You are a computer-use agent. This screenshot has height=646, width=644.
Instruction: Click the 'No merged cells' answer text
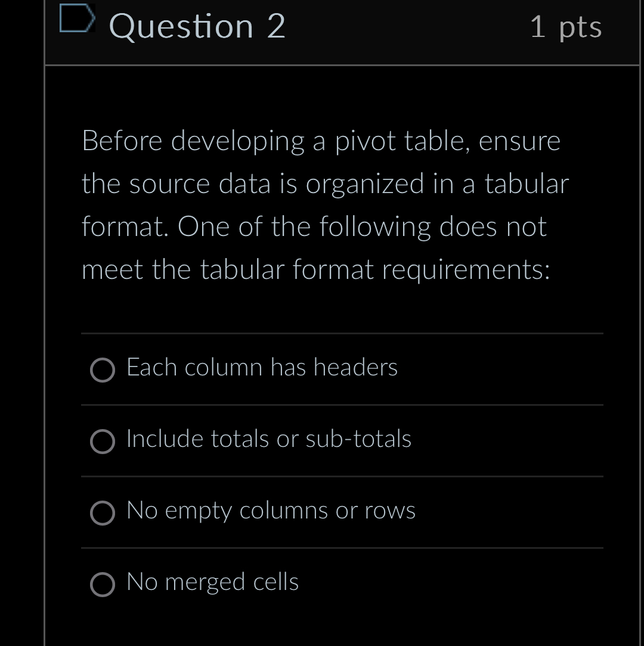pyautogui.click(x=212, y=582)
